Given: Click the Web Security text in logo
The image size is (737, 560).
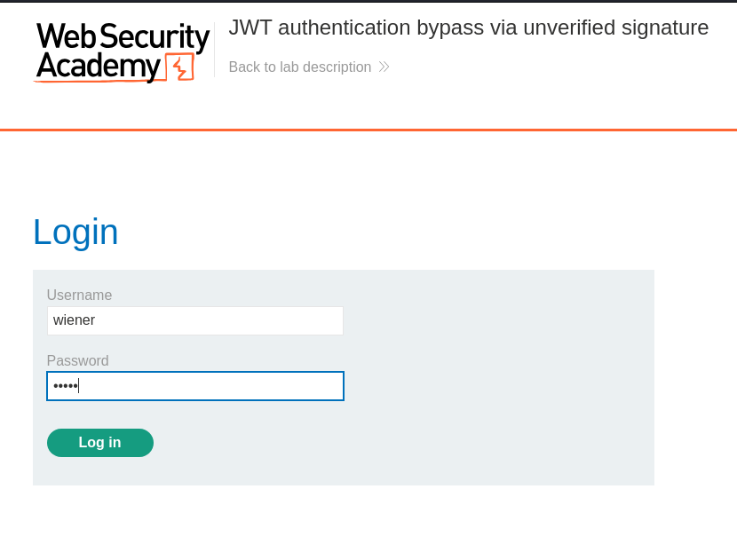Looking at the screenshot, I should [123, 36].
